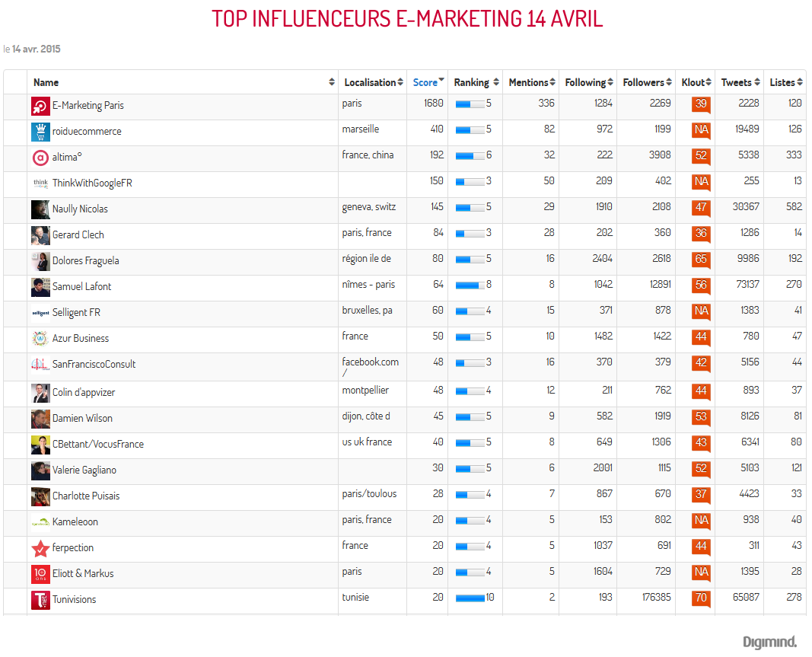Click the Klout badge 70 for Tunivisions
Viewport: 812px width, 657px height.
[x=701, y=598]
